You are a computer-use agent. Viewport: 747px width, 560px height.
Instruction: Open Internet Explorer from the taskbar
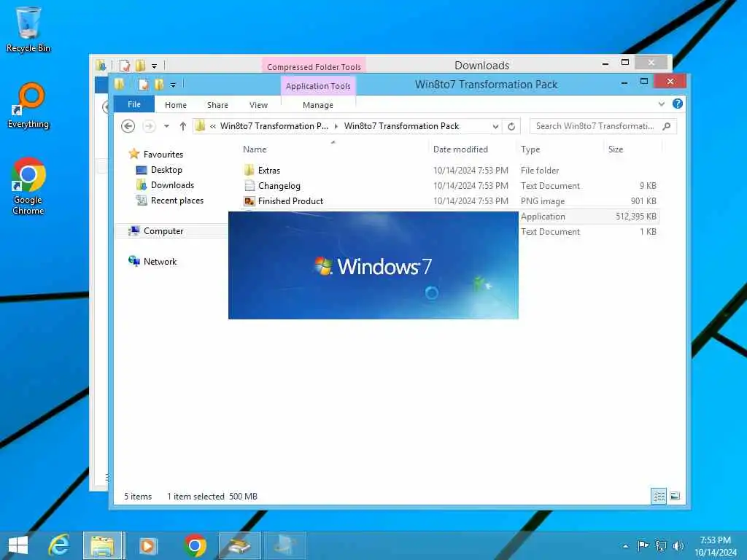pos(59,545)
